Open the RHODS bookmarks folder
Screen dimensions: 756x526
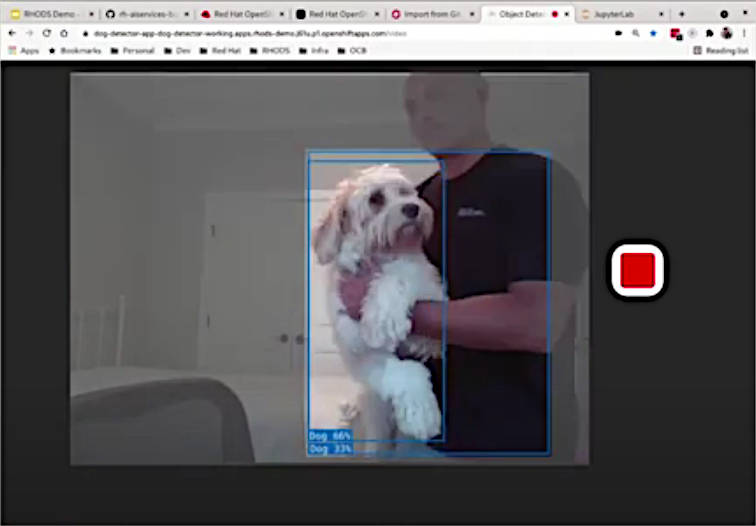[270, 51]
